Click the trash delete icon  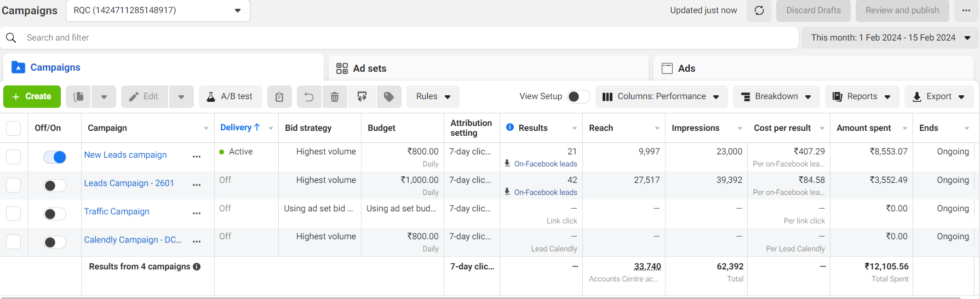coord(335,97)
